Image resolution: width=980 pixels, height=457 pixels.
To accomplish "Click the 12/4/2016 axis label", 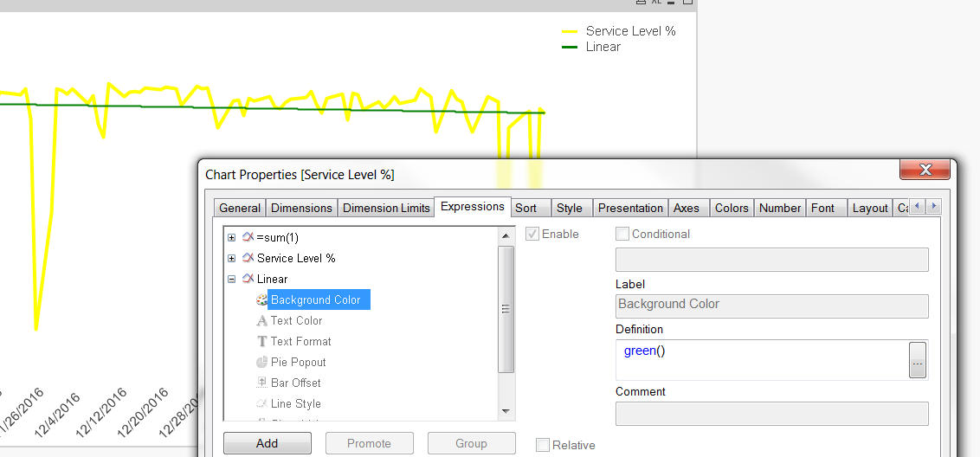I will 59,415.
